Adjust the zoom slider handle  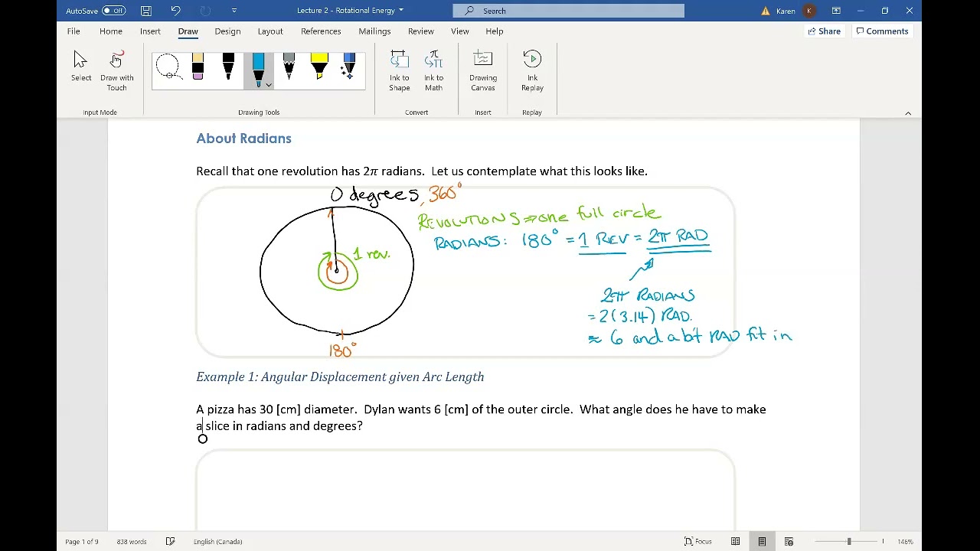(x=848, y=542)
